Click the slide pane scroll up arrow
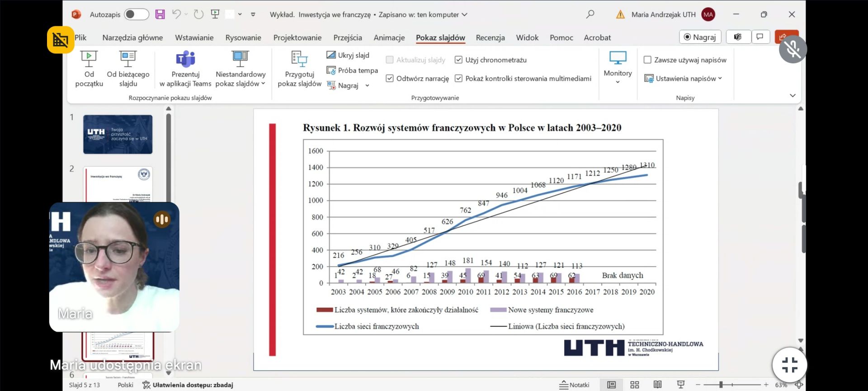The width and height of the screenshot is (868, 391). coord(801,109)
